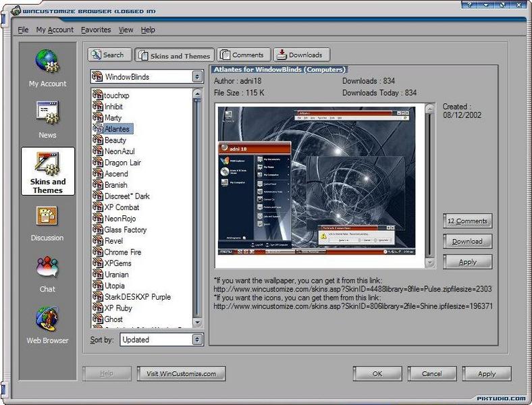The image size is (532, 405).
Task: Click the grayed Help button at the bottom
Action: click(x=107, y=373)
